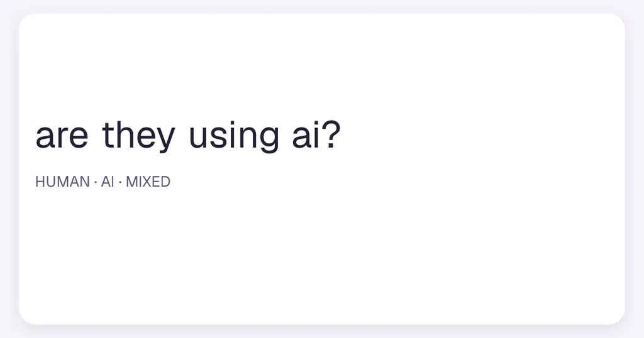Select the HUMAN label
The width and height of the screenshot is (644, 338).
coord(62,182)
